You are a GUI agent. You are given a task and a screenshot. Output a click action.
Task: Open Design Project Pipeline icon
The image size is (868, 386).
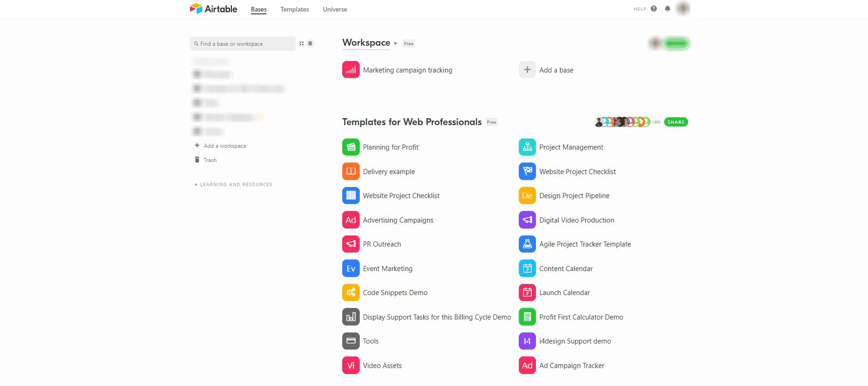click(x=527, y=196)
